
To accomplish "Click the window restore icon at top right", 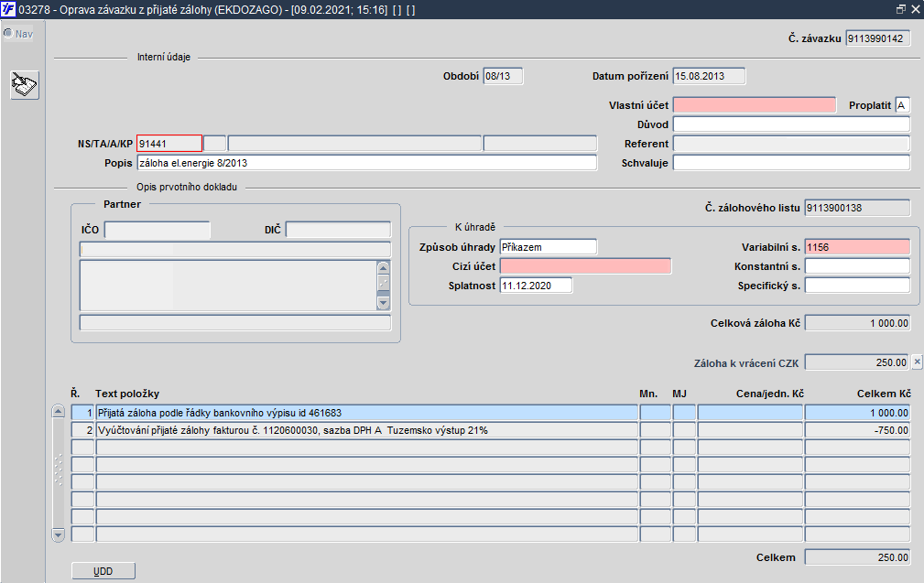I will pos(901,9).
